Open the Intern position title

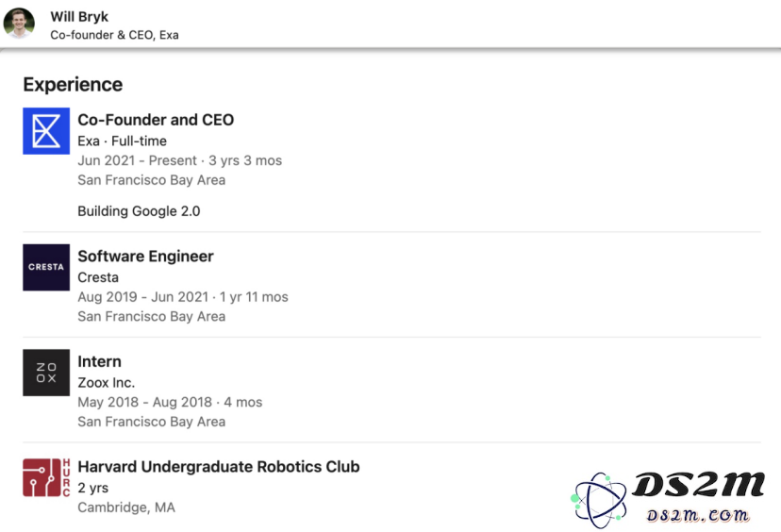[100, 361]
